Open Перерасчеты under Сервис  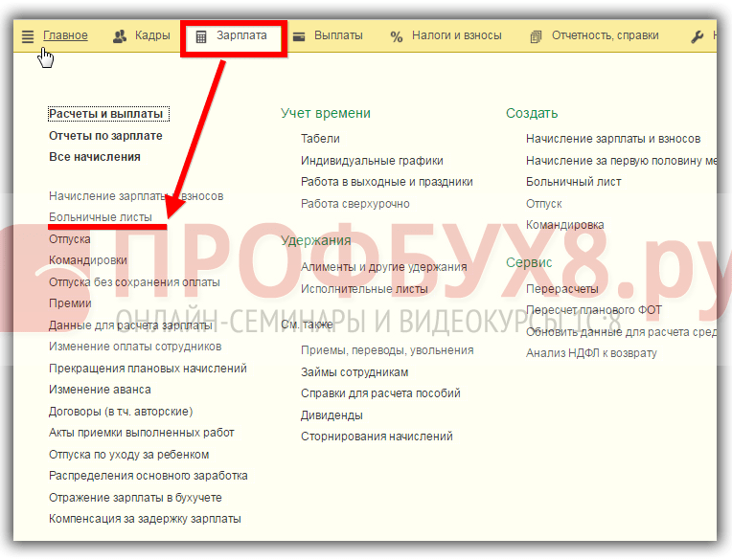pos(561,289)
